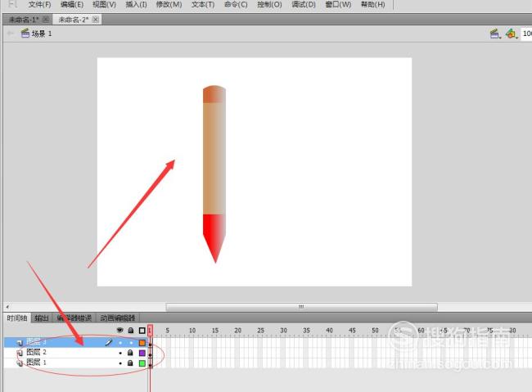532x392 pixels.
Task: Click frame 50 on the timeline ruler
Action: (x=375, y=331)
